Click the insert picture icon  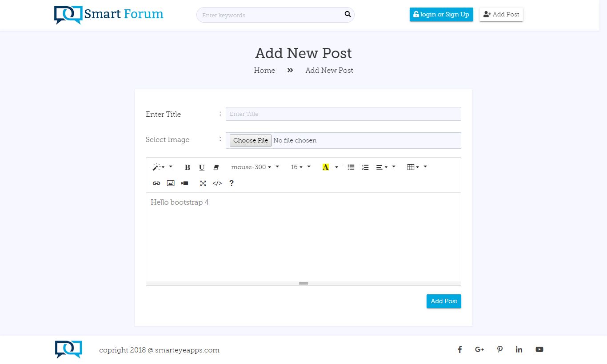point(171,183)
